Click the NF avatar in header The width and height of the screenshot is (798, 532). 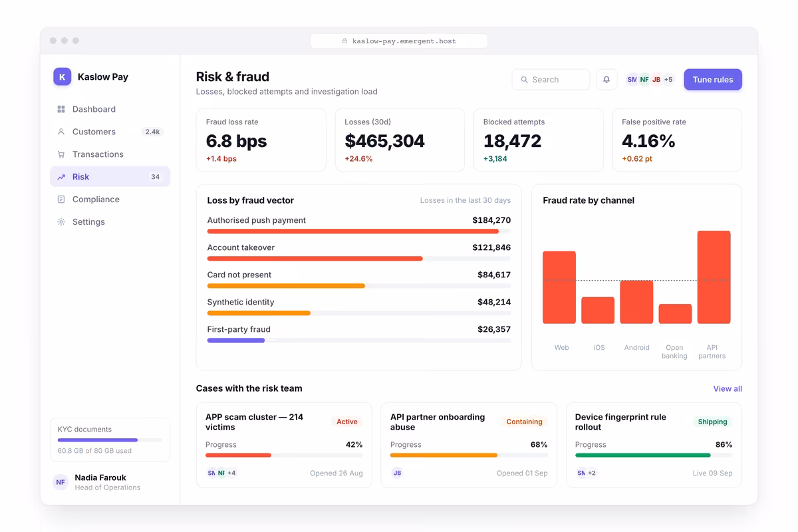[x=644, y=80]
